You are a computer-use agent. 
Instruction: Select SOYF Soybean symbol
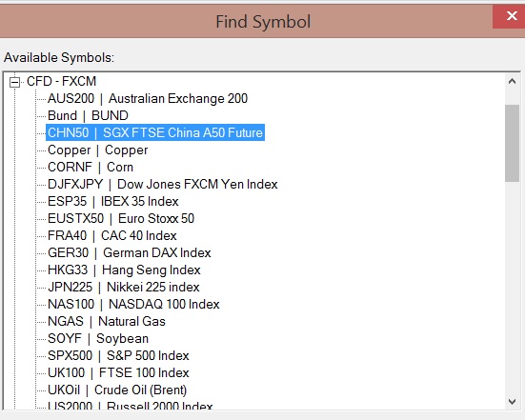pyautogui.click(x=98, y=338)
